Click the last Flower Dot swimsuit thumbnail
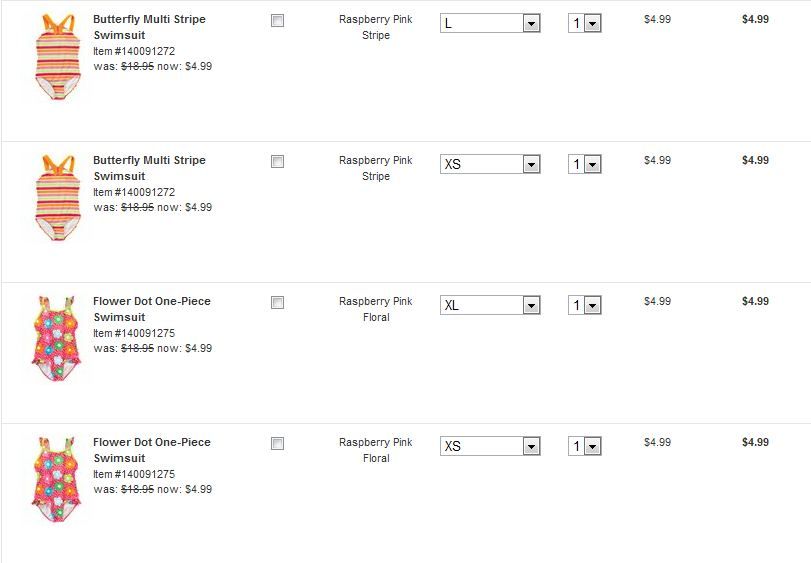The height and width of the screenshot is (563, 811). pyautogui.click(x=56, y=479)
